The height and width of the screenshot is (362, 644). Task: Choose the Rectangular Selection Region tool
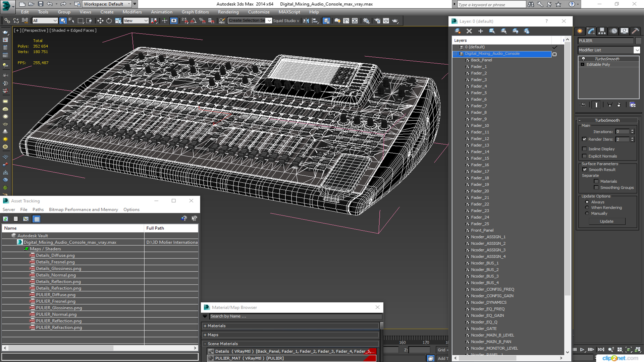[80, 21]
